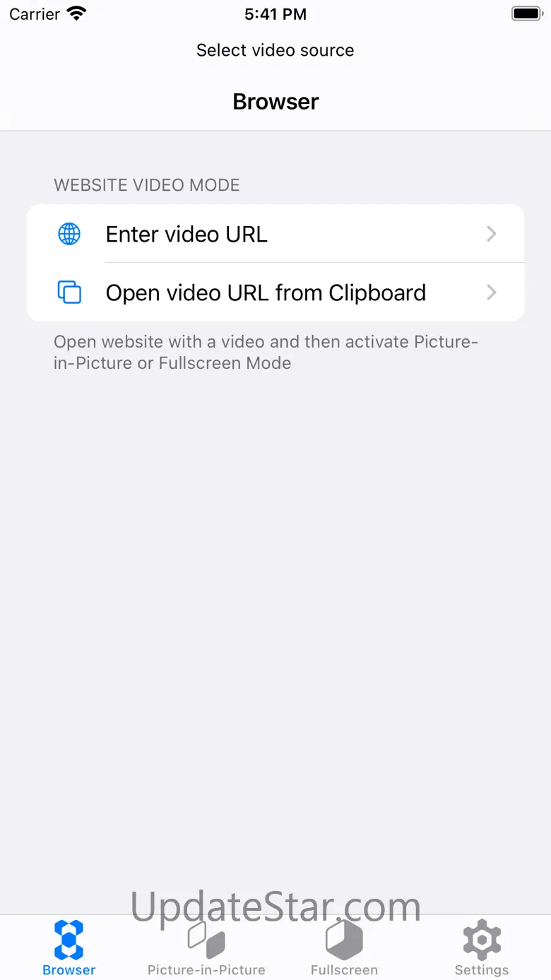Select the blue Browser hexagon tab icon

[69, 940]
